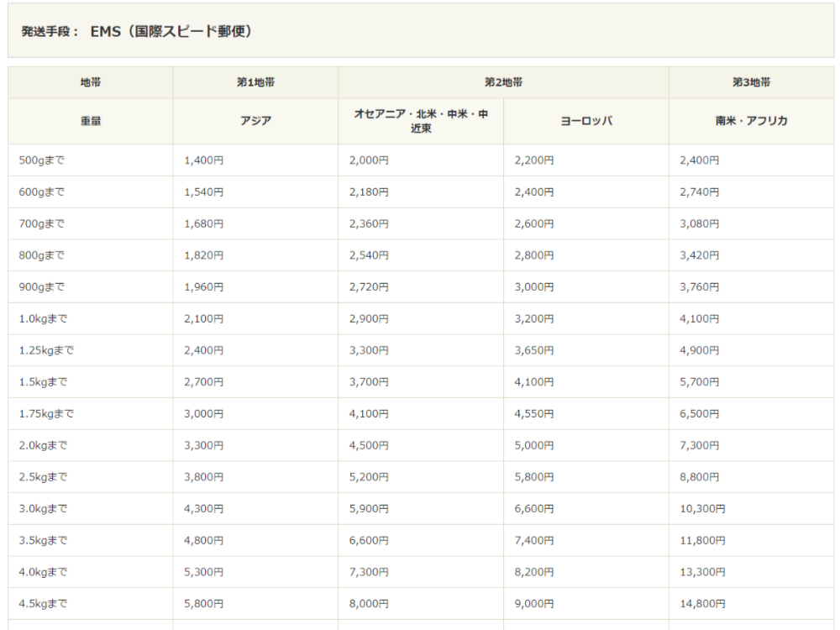This screenshot has width=840, height=630.
Task: Select the 3.5kgまで weight row label
Action: click(44, 540)
